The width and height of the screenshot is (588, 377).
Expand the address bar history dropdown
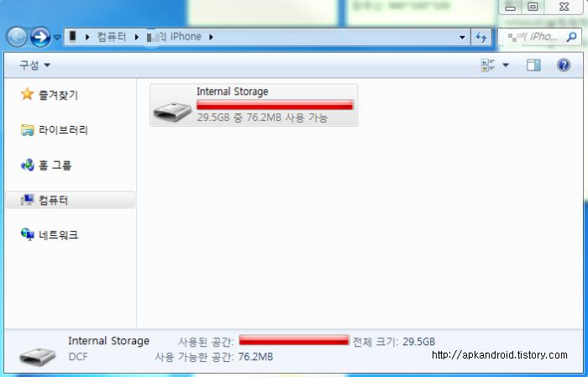pos(462,37)
